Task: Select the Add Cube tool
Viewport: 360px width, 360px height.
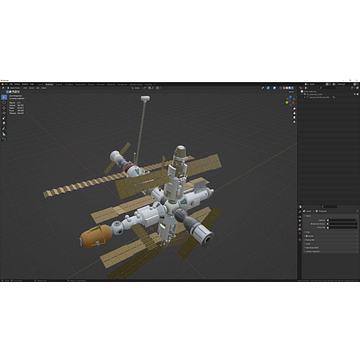Action: [x=4, y=139]
